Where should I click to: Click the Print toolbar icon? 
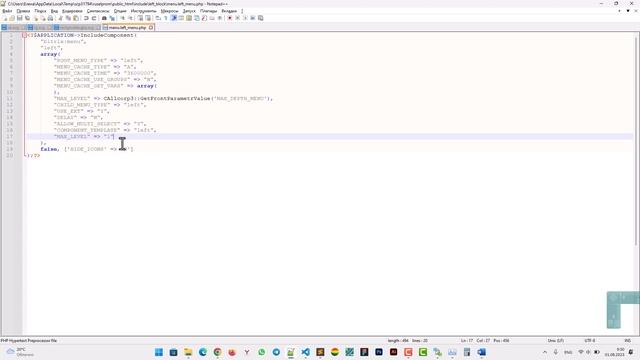[x=50, y=18]
